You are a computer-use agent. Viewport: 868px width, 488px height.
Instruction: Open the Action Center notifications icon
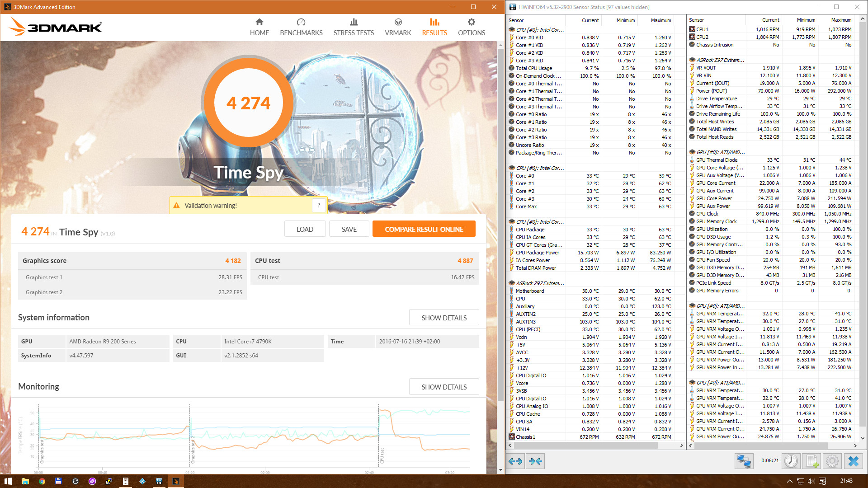pos(822,481)
